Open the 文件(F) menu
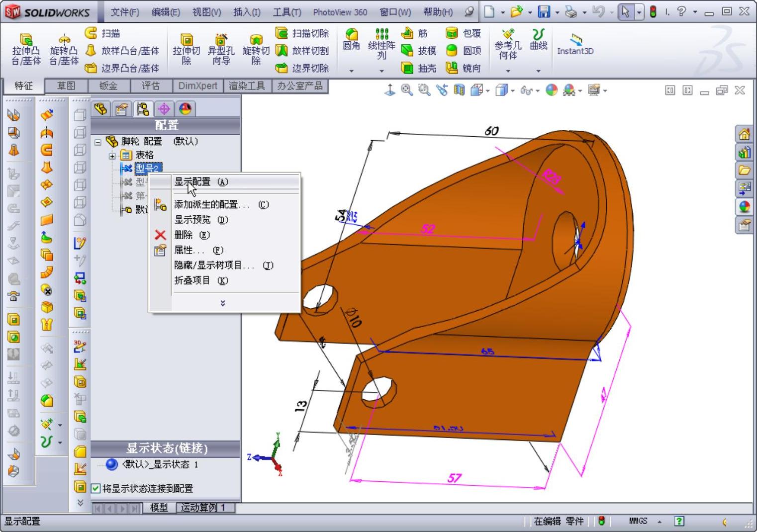Viewport: 757px width, 532px height. tap(125, 12)
